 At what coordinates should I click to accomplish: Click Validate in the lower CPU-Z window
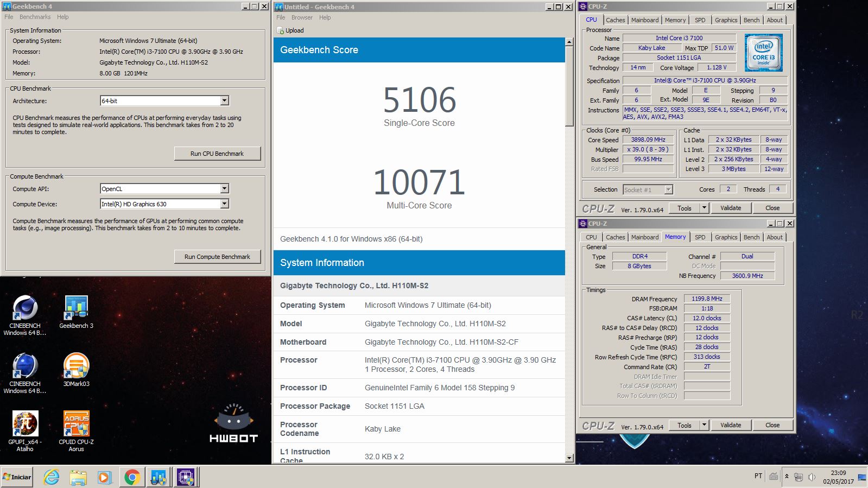[x=731, y=425]
